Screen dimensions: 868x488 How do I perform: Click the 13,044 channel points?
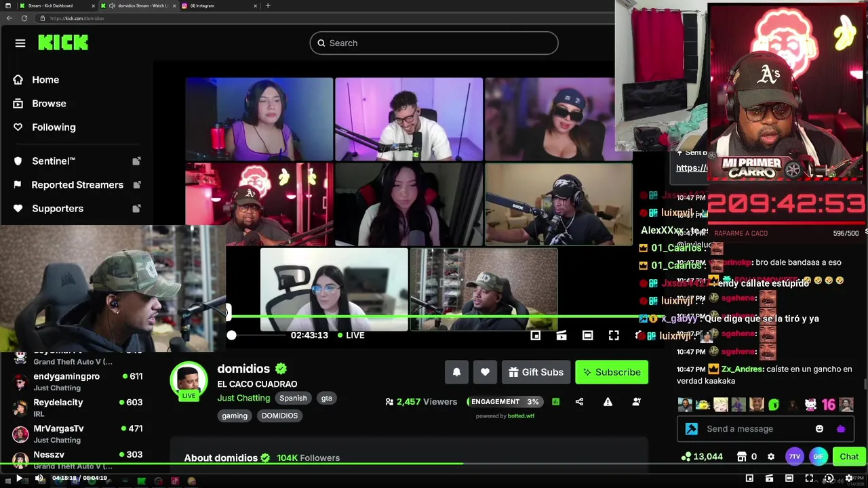pos(703,457)
